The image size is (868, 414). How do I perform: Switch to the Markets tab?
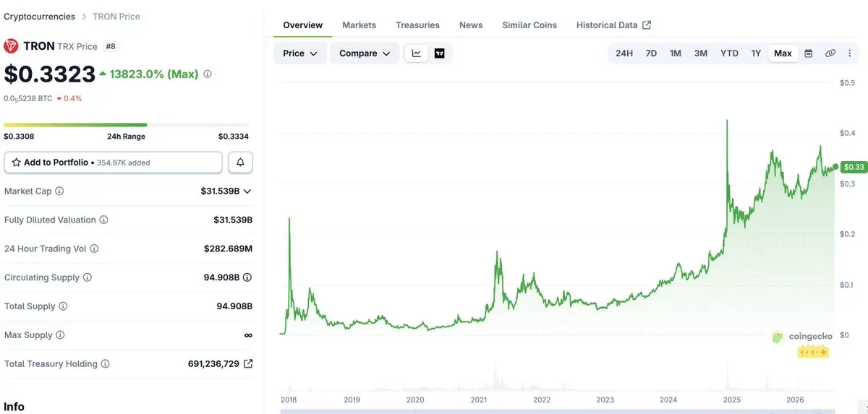click(x=359, y=25)
